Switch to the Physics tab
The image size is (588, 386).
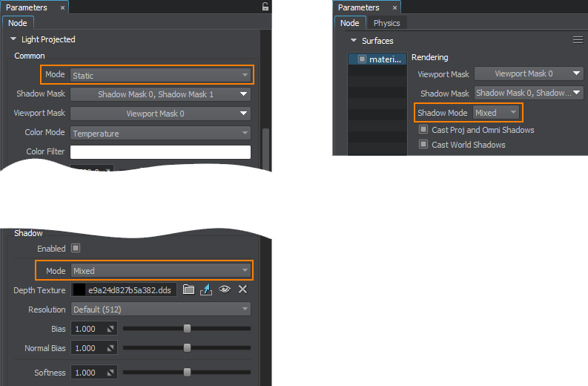coord(386,23)
